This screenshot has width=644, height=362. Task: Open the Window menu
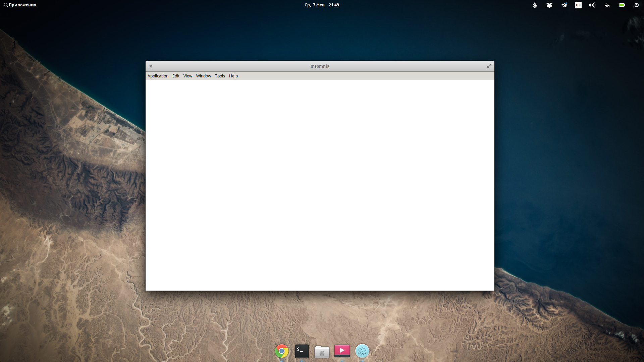[204, 76]
